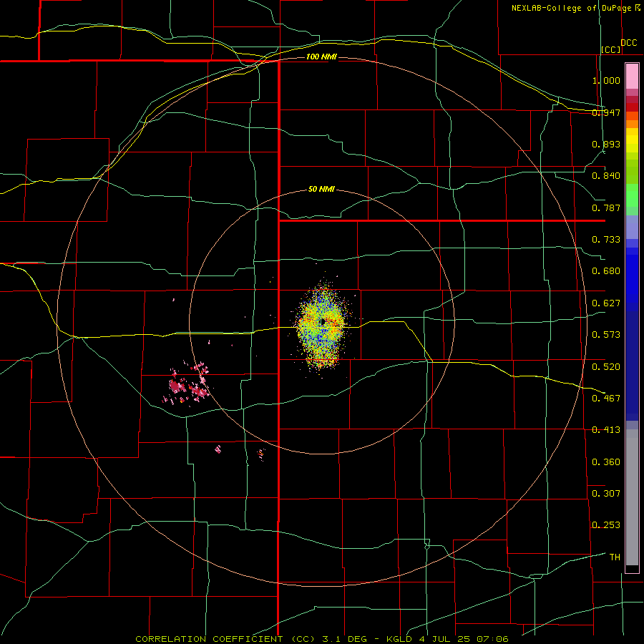Select the 0.520 scale value

coord(606,366)
